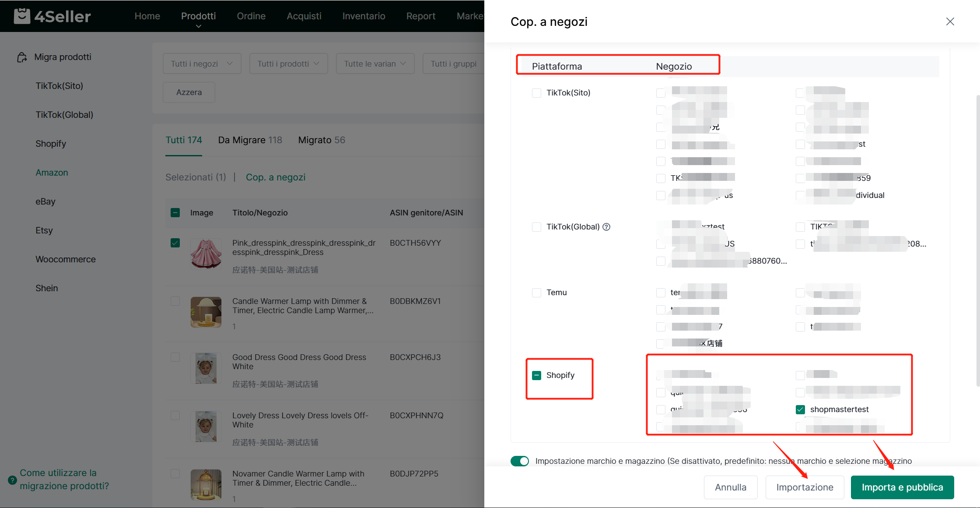
Task: Open the Ordine menu
Action: click(x=251, y=16)
